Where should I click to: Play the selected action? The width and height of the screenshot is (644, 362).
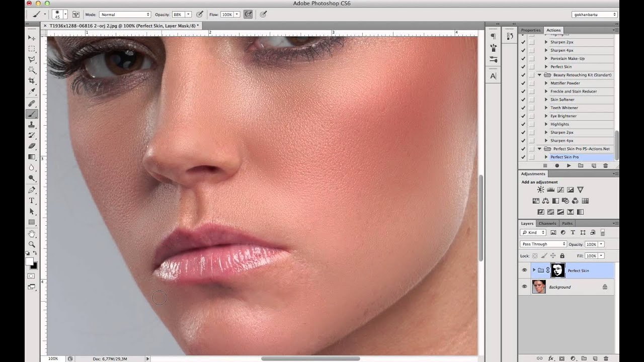click(569, 165)
